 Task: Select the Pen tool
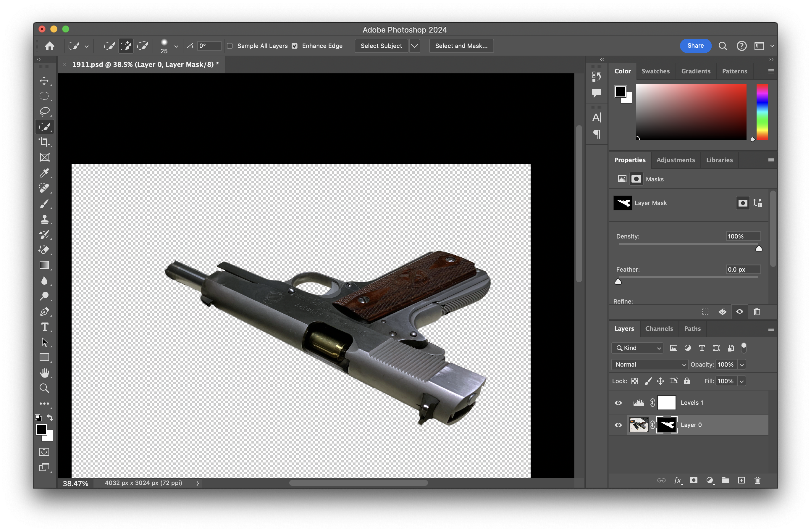[x=44, y=312]
